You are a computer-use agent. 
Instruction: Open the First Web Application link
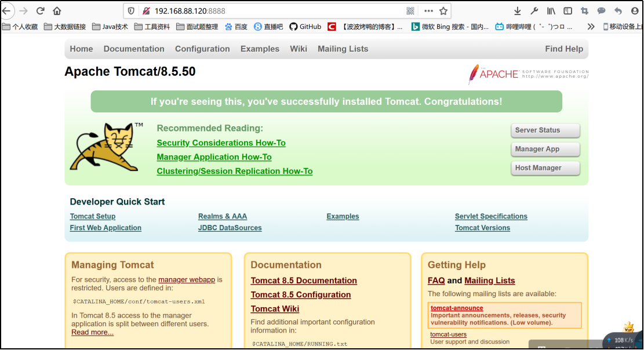(105, 228)
